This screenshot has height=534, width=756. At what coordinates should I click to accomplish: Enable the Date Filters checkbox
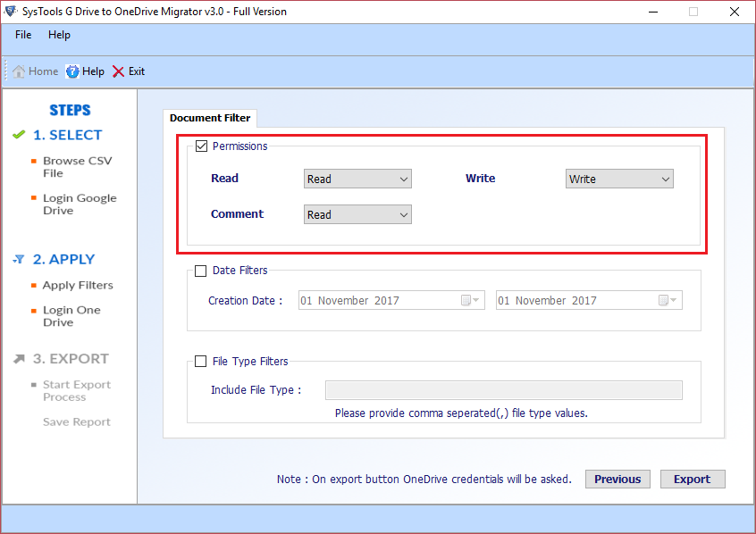click(200, 271)
